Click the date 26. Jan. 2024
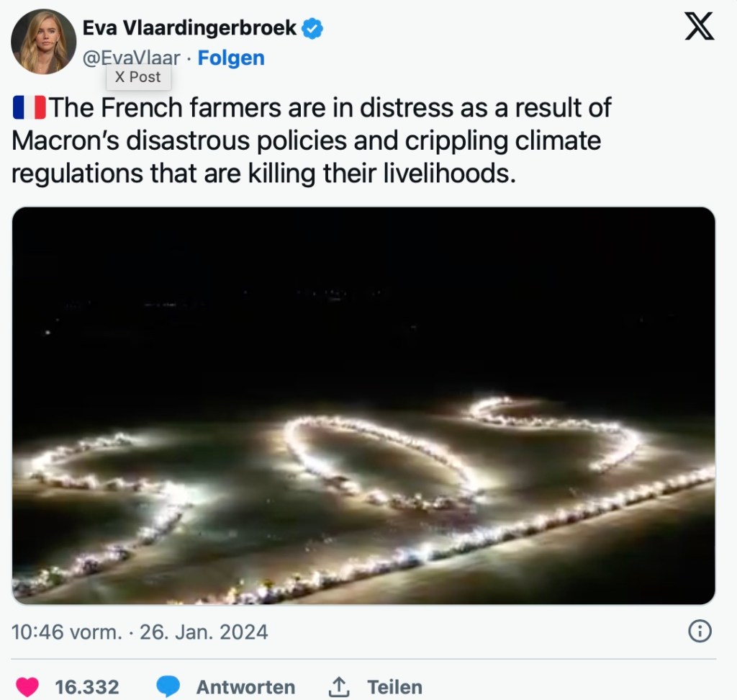This screenshot has width=737, height=700. coord(204,632)
